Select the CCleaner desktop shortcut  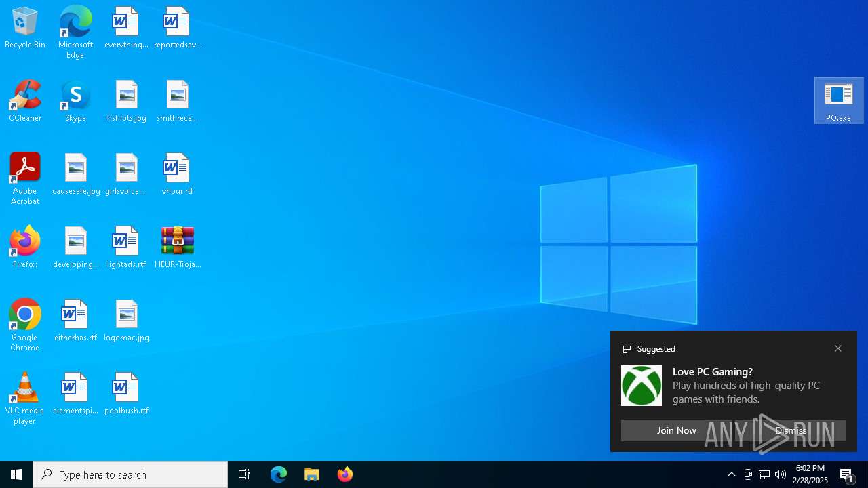pyautogui.click(x=25, y=102)
